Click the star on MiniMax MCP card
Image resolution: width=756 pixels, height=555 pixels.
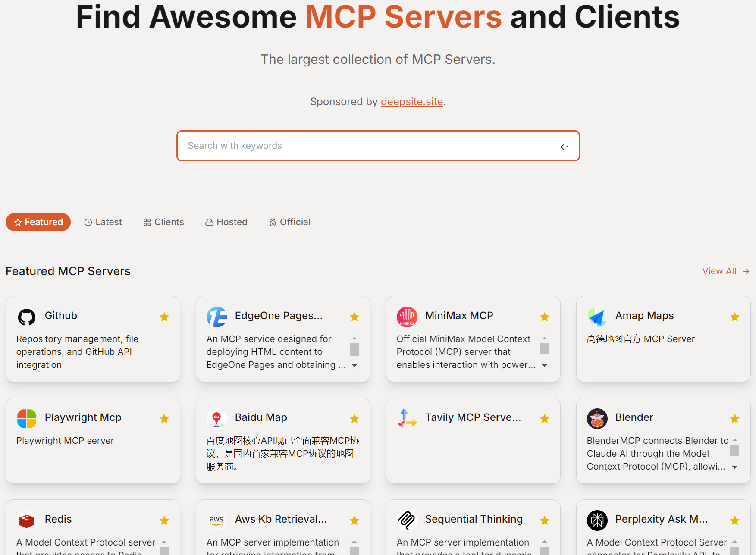pos(545,317)
